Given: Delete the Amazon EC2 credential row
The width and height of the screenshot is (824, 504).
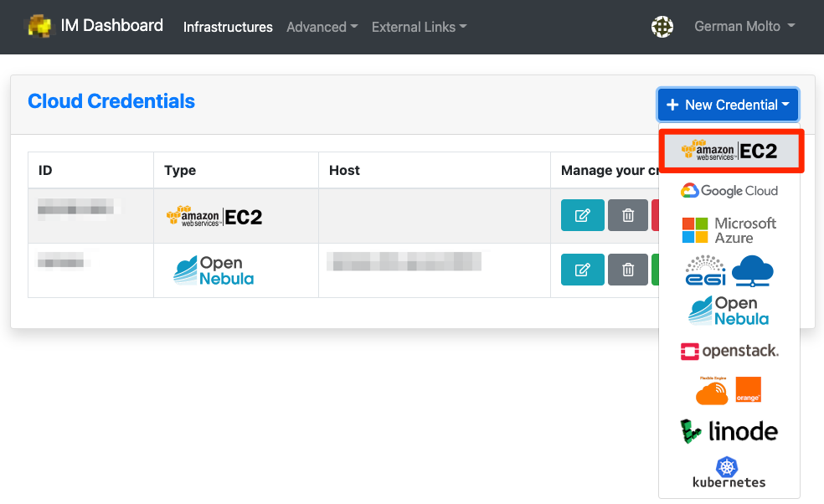Looking at the screenshot, I should click(x=628, y=215).
